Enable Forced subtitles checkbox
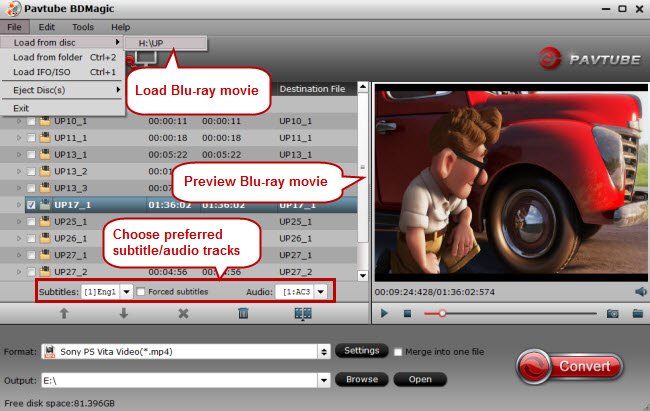The height and width of the screenshot is (411, 650). tap(141, 292)
